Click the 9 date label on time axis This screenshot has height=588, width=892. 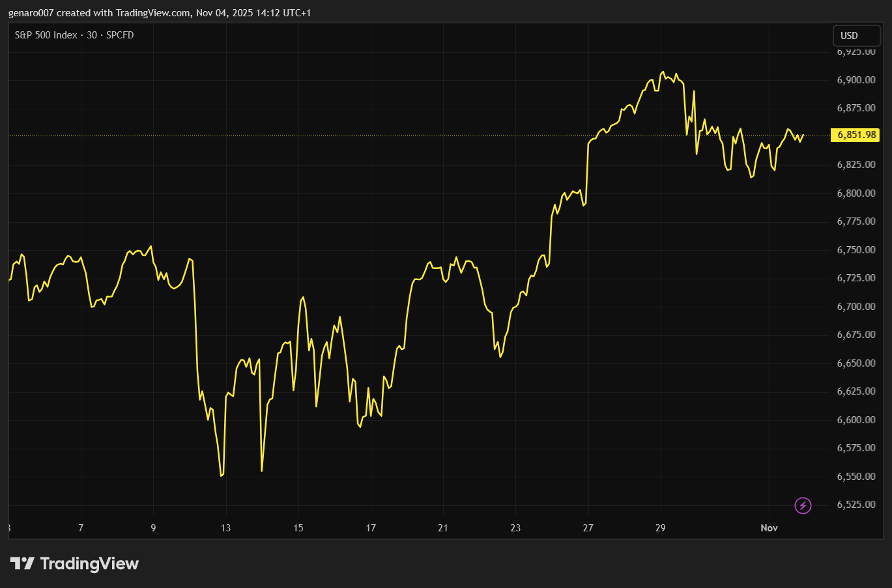153,528
